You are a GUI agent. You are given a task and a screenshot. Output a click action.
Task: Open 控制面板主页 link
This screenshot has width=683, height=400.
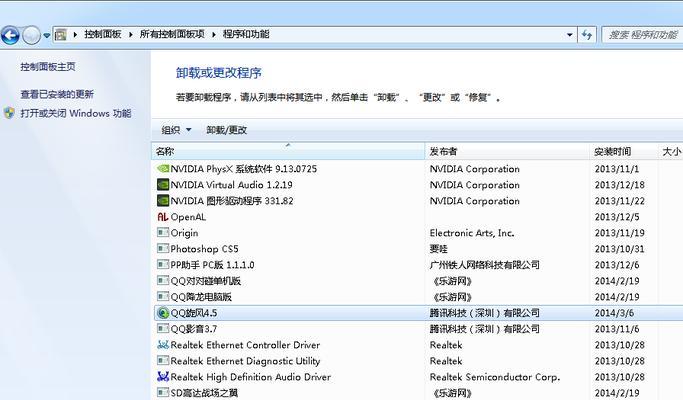coord(48,67)
